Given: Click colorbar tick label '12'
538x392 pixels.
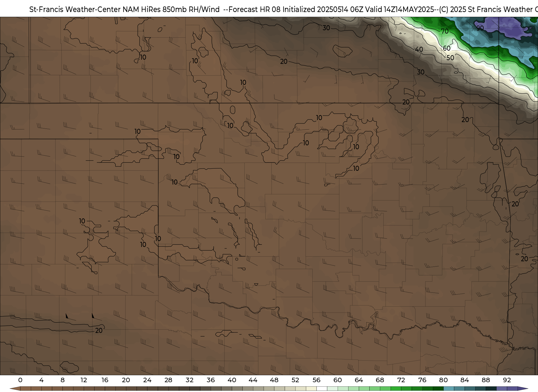Looking at the screenshot, I should (84, 380).
